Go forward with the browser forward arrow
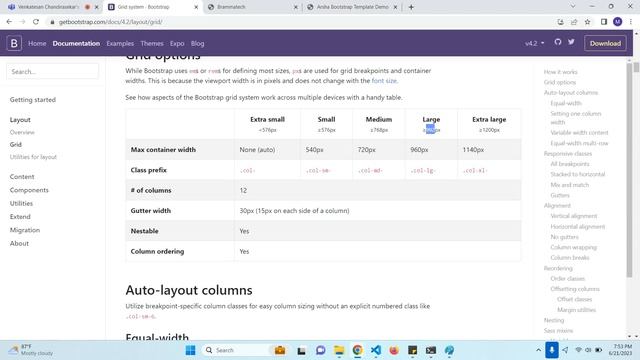This screenshot has height=360, width=640. (22, 22)
